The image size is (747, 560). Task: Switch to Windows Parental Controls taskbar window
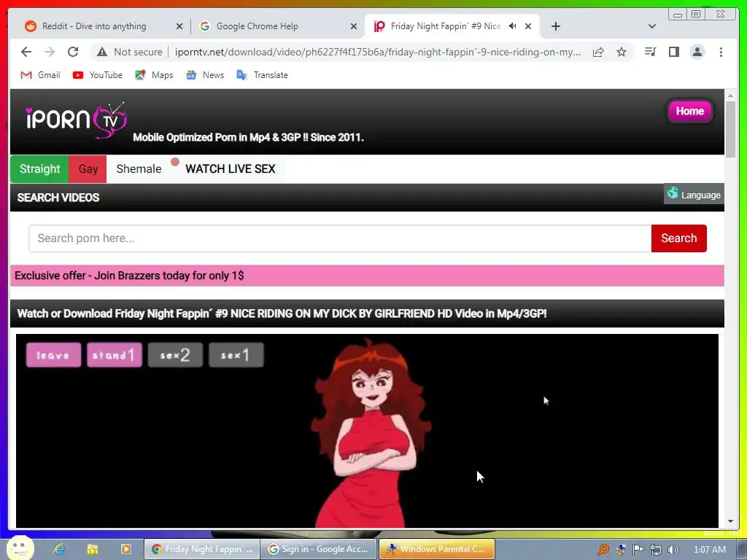click(x=437, y=549)
